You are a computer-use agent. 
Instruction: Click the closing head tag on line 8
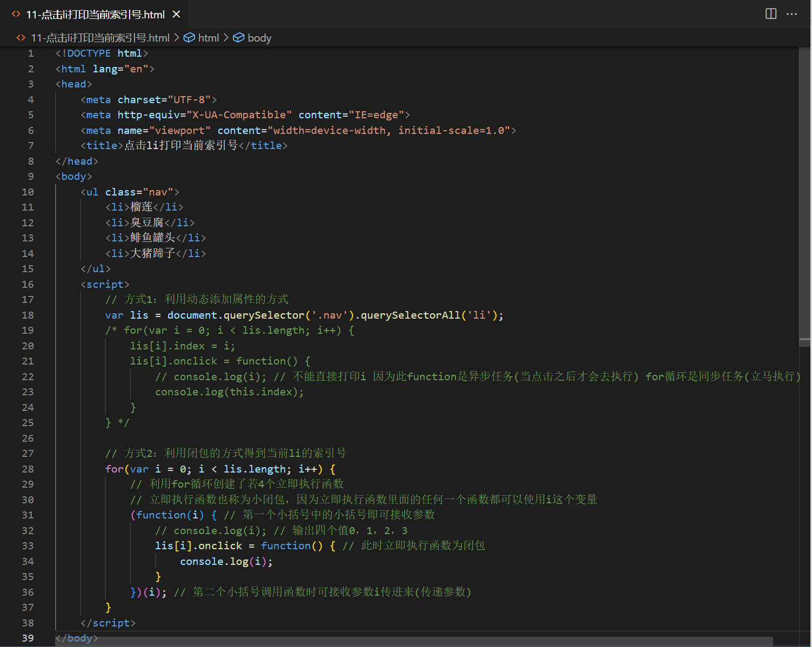[x=77, y=161]
